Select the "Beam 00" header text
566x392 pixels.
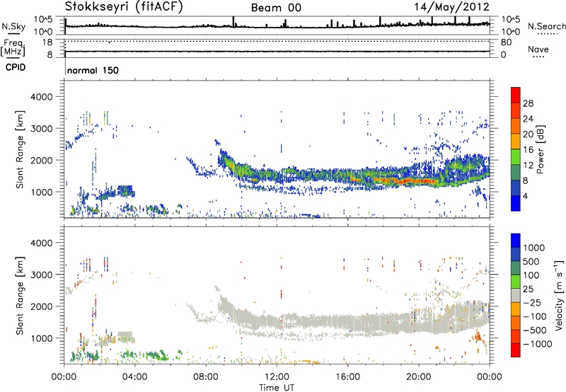[276, 8]
